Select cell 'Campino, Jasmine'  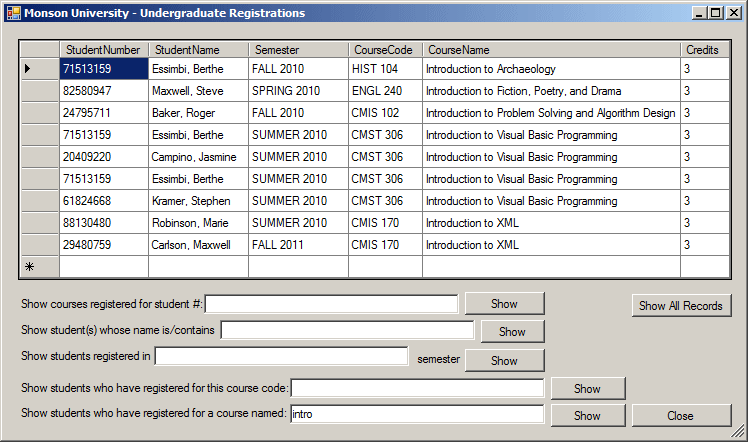[198, 157]
